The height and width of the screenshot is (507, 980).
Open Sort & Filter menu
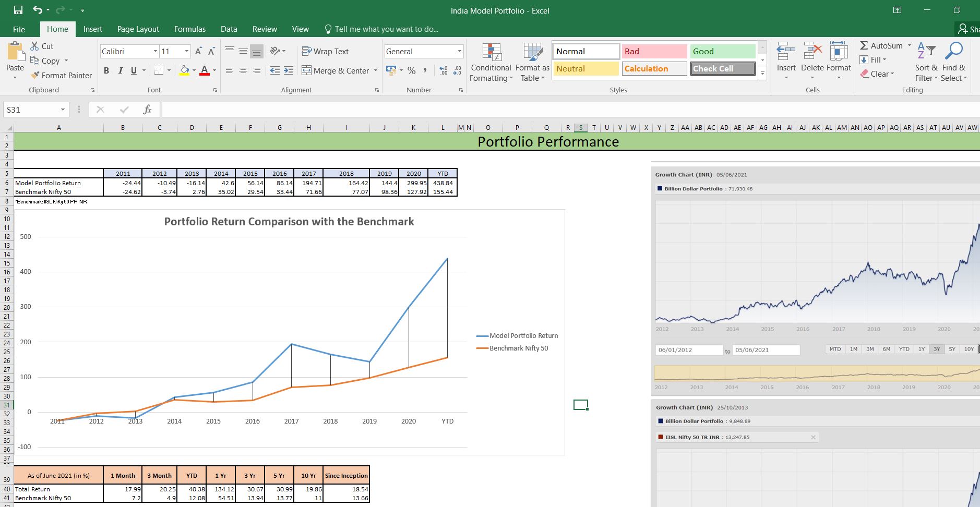click(x=926, y=62)
